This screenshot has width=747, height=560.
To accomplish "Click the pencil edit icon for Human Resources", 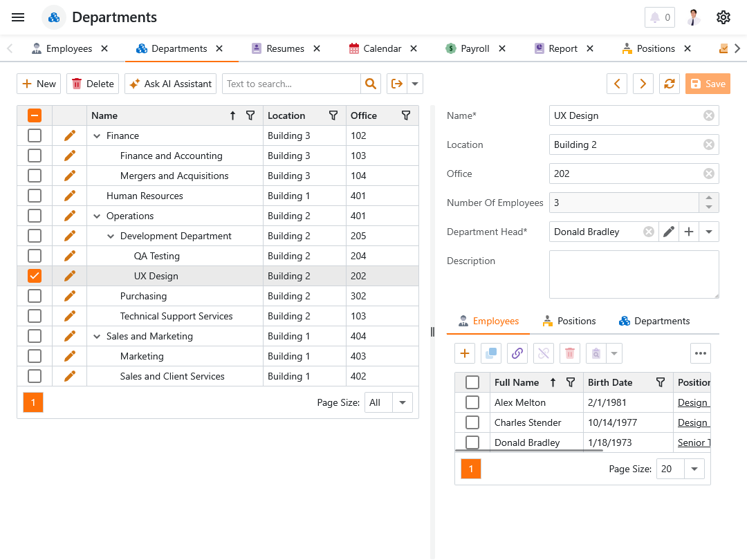I will (x=69, y=196).
